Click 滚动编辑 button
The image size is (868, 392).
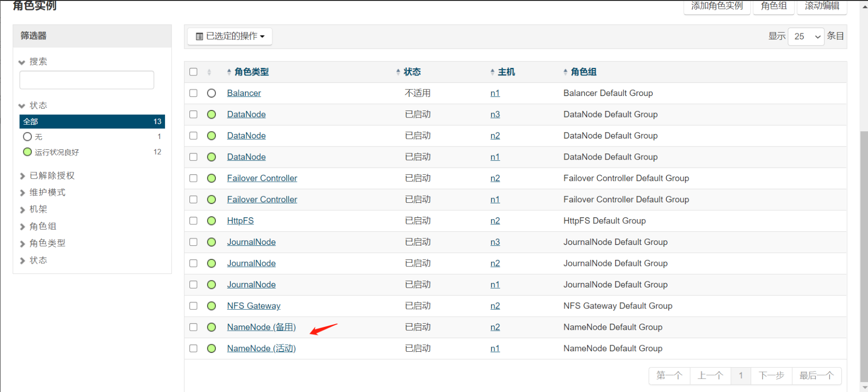tap(822, 6)
